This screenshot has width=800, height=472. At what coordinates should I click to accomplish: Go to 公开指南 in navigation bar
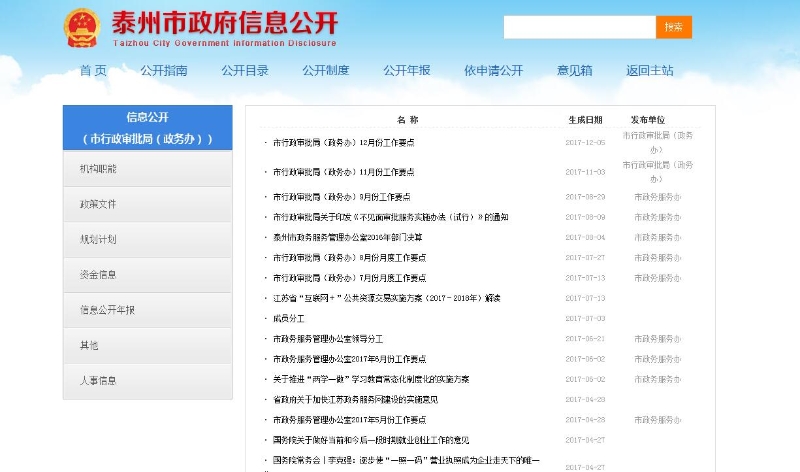pyautogui.click(x=164, y=71)
